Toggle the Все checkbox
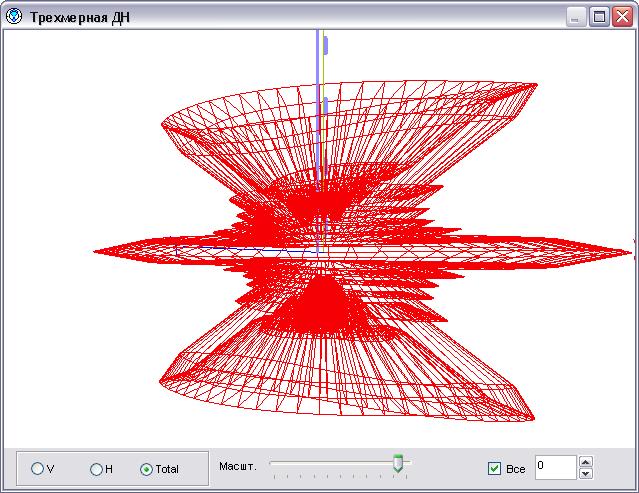The height and width of the screenshot is (493, 639). 495,468
